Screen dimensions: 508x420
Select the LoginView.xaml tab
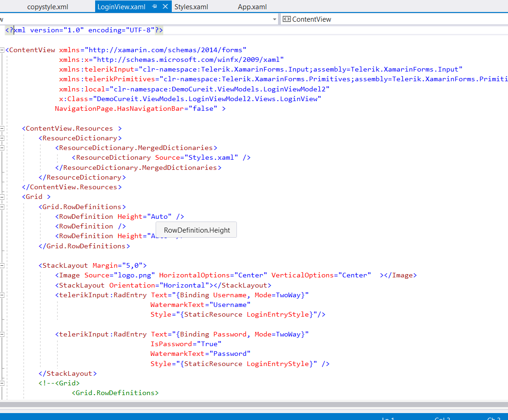coord(121,7)
